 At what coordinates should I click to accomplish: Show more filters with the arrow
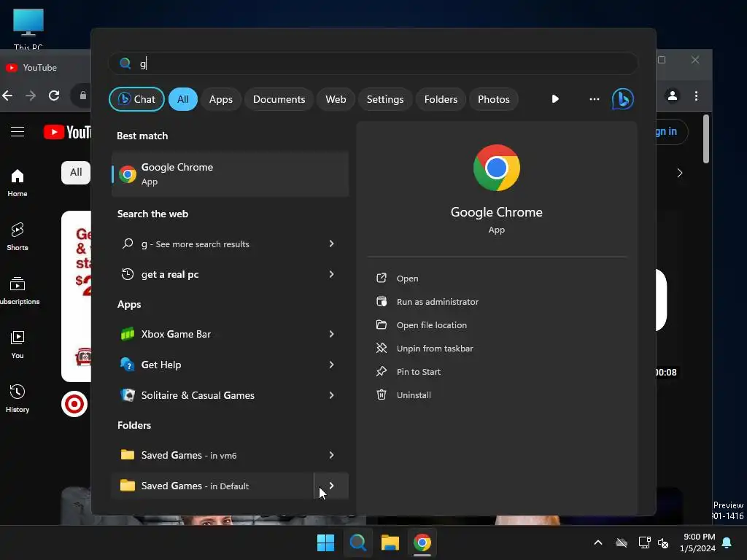coord(555,99)
